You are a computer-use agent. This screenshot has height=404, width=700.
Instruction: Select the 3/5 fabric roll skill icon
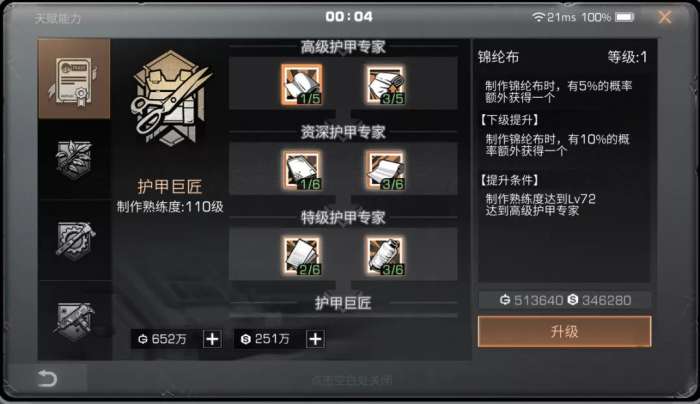[386, 84]
